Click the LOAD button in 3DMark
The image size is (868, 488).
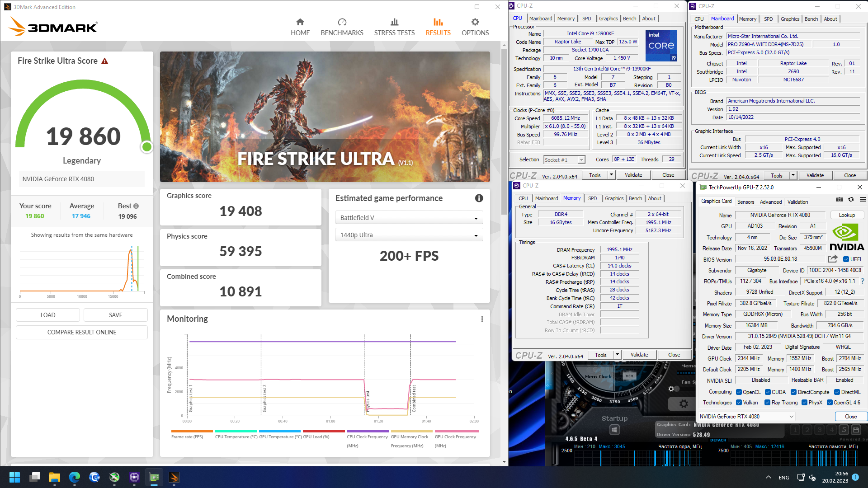[48, 315]
